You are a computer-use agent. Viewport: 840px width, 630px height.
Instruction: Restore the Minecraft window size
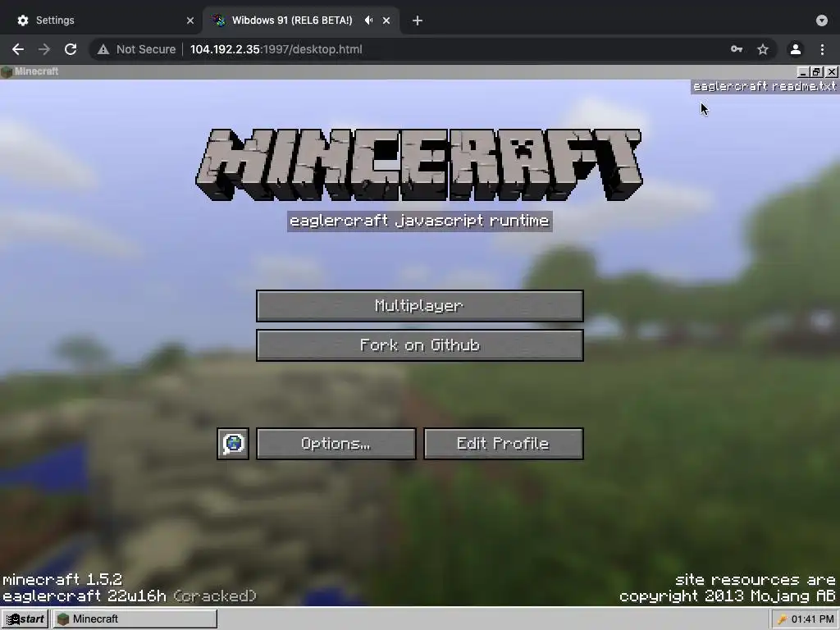tap(816, 72)
